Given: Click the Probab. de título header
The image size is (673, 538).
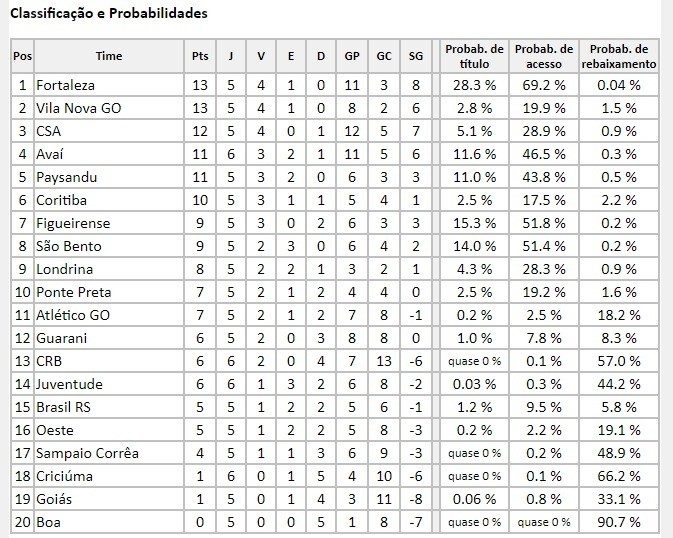Looking at the screenshot, I should (x=474, y=56).
